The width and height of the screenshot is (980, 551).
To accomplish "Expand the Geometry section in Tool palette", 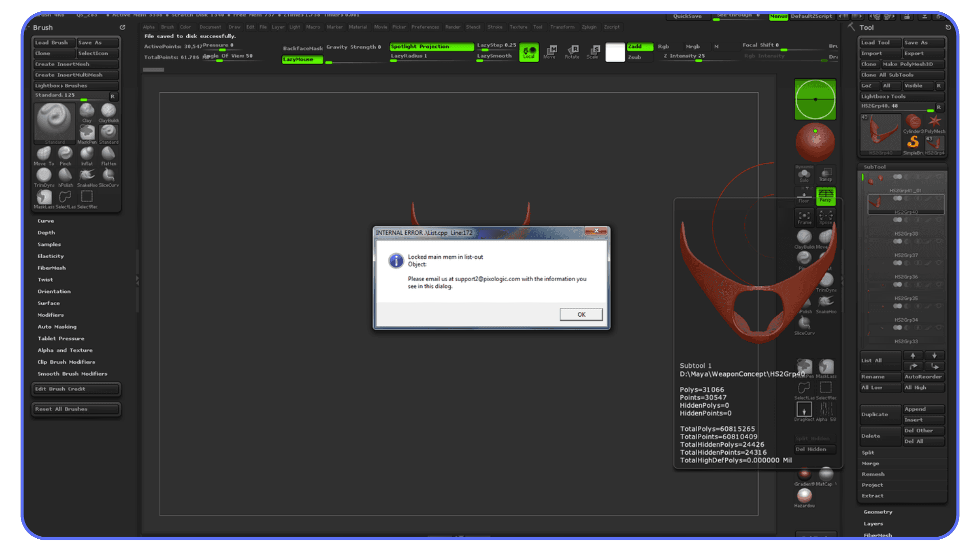I will click(878, 512).
